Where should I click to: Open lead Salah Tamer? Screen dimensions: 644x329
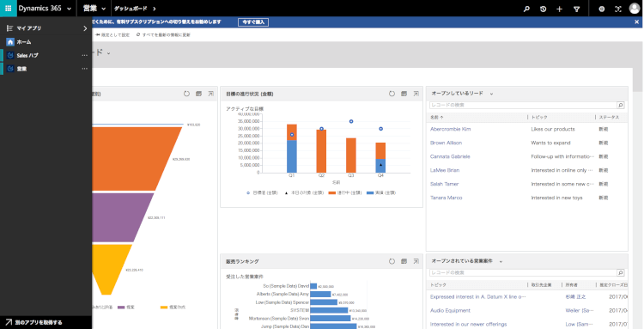(x=445, y=184)
